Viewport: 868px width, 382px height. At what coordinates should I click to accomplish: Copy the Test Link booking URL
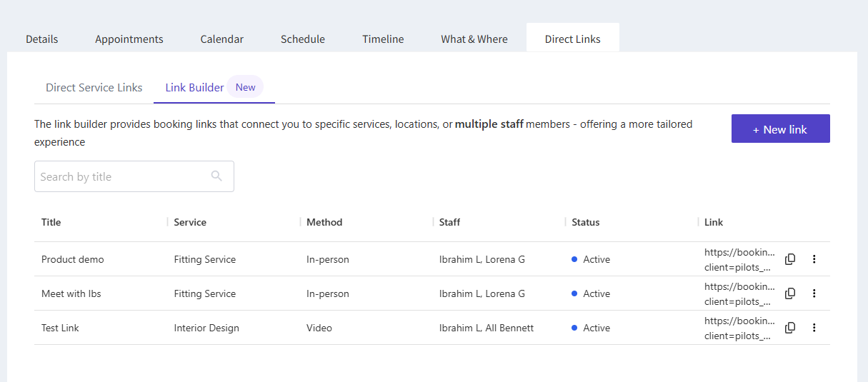[790, 328]
